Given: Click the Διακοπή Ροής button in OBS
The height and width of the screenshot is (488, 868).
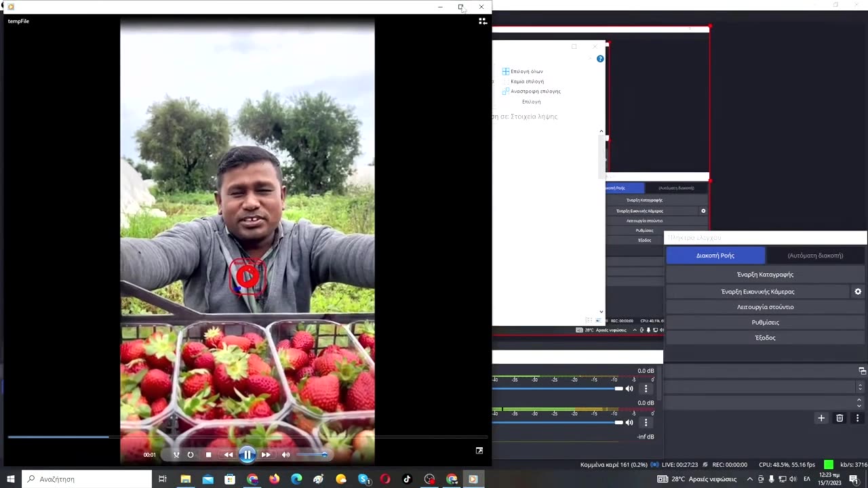Looking at the screenshot, I should pos(715,256).
